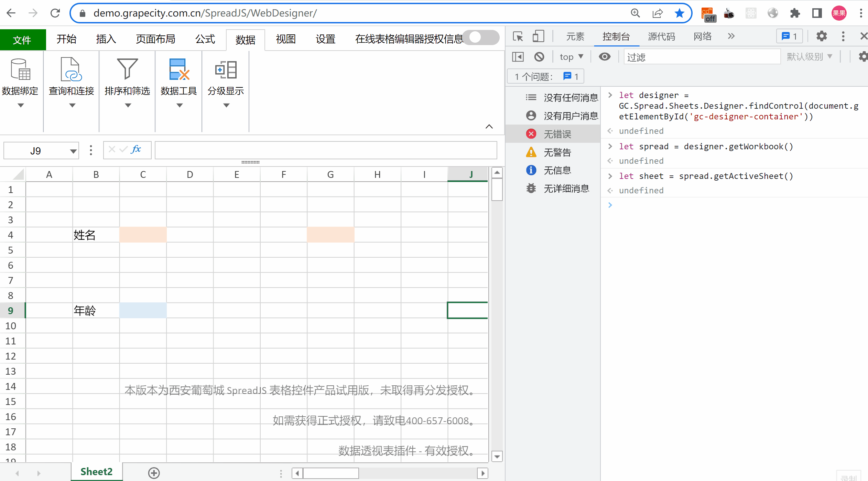The image size is (868, 481).
Task: Click the 分级显示 outline icon
Action: [x=226, y=69]
